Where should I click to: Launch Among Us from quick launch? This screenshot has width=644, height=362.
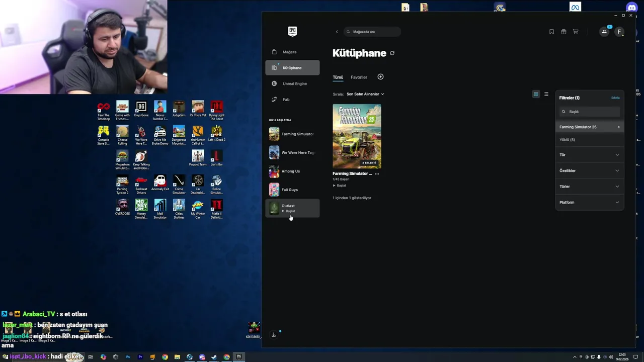click(292, 171)
